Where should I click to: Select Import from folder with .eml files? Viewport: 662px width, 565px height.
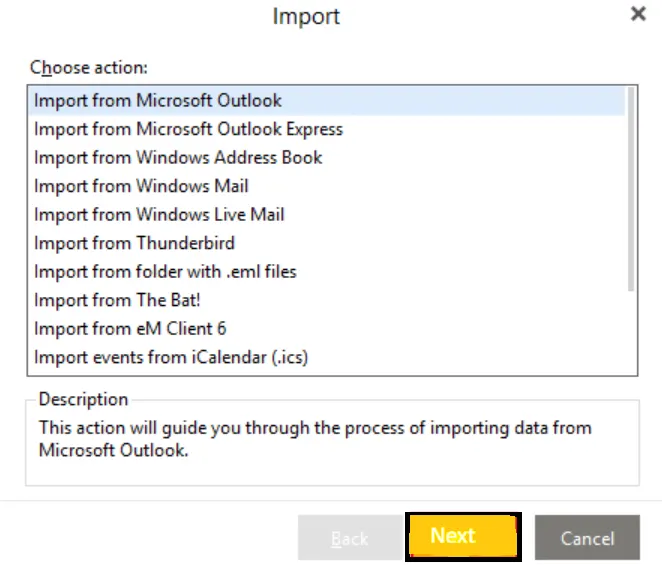[326, 272]
